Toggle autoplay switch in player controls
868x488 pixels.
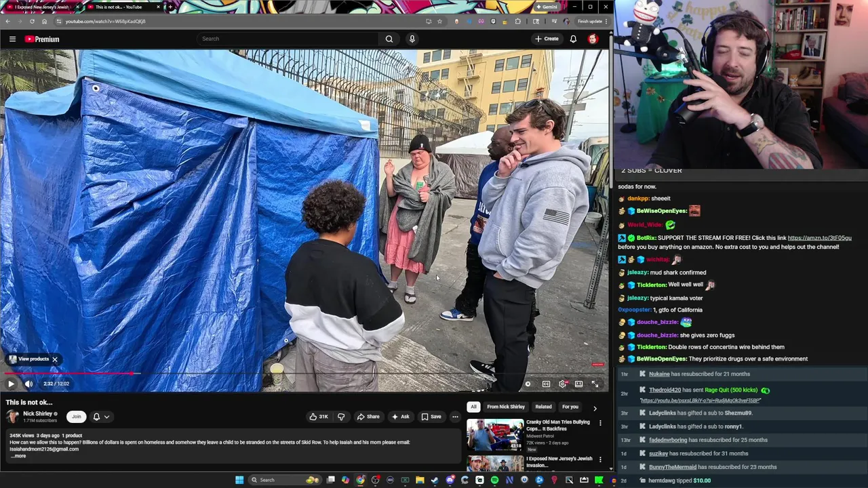click(x=528, y=384)
